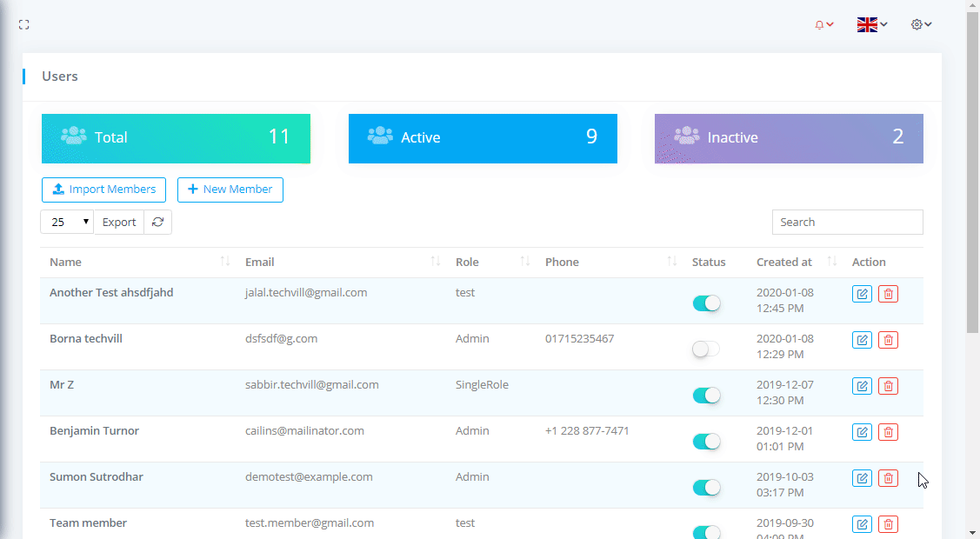Click the New Member button
The width and height of the screenshot is (980, 539).
pyautogui.click(x=230, y=190)
